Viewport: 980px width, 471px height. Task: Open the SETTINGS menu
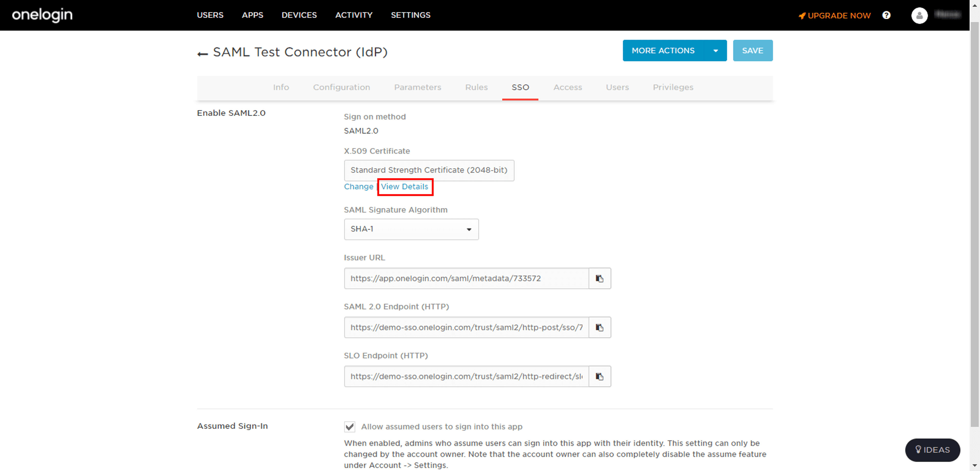tap(410, 15)
